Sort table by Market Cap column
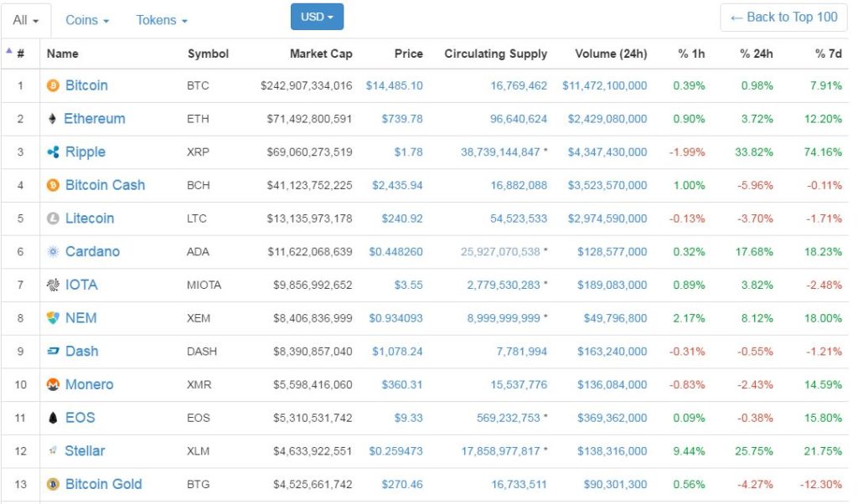858x504 pixels. pos(321,54)
